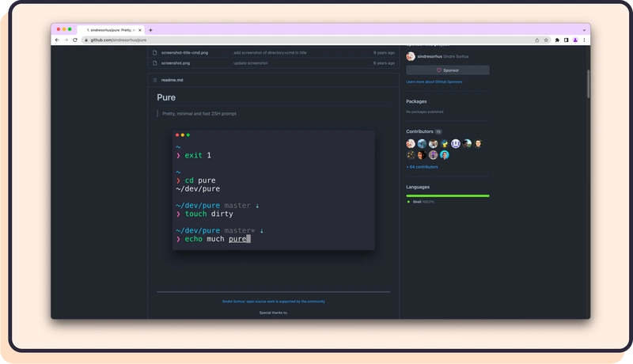Click the browser forward arrow
This screenshot has height=364, width=633.
[x=66, y=40]
